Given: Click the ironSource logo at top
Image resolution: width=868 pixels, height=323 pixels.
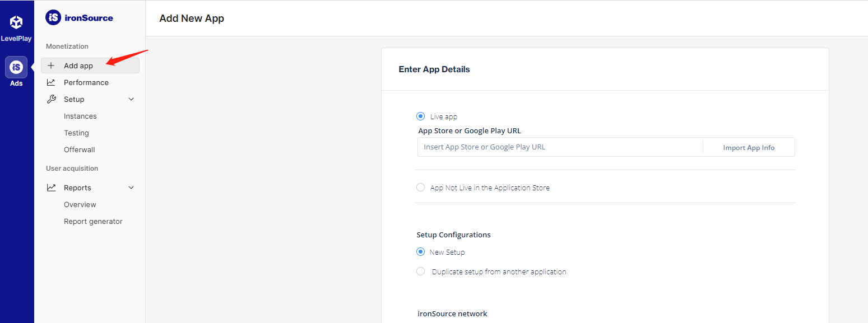Looking at the screenshot, I should coord(79,18).
